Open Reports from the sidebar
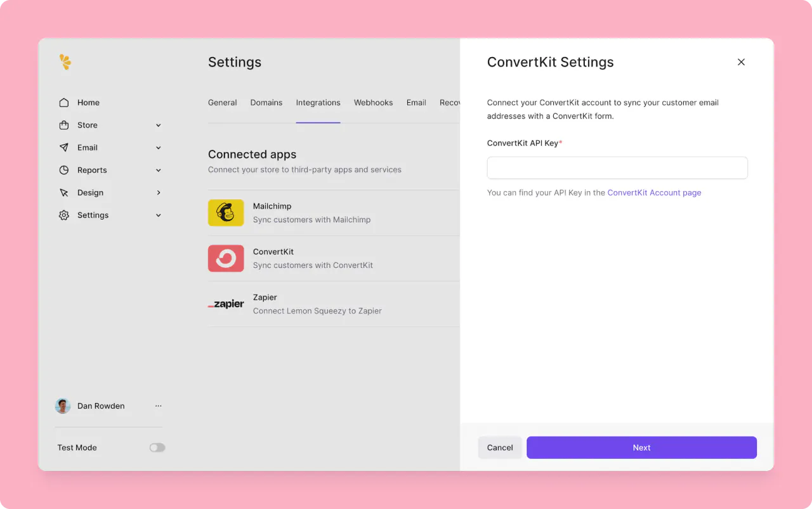Image resolution: width=812 pixels, height=509 pixels. [64, 170]
